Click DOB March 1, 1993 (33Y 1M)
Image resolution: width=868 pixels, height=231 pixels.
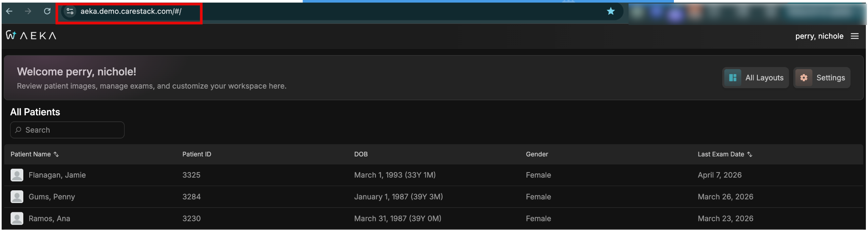(x=395, y=175)
